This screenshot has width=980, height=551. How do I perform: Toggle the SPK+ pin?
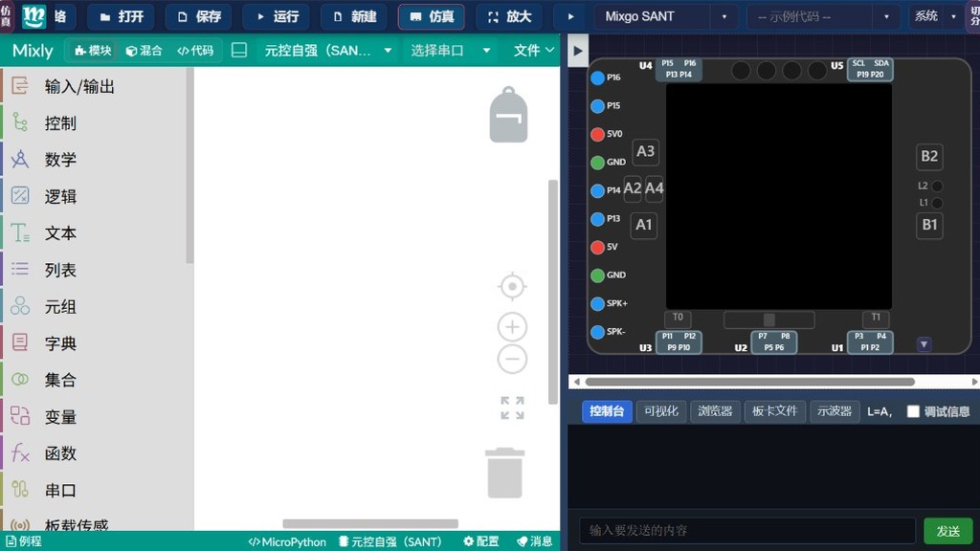(x=597, y=303)
